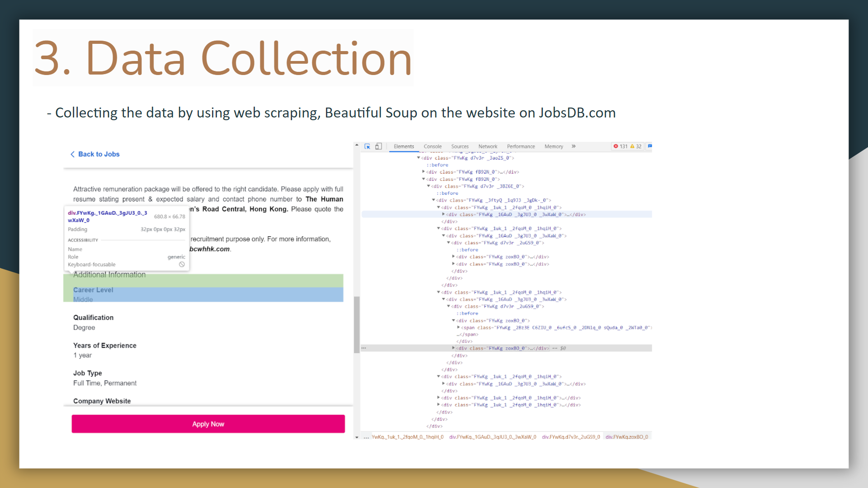Screen dimensions: 868x488
Task: Toggle the device toolbar icon
Action: 378,146
